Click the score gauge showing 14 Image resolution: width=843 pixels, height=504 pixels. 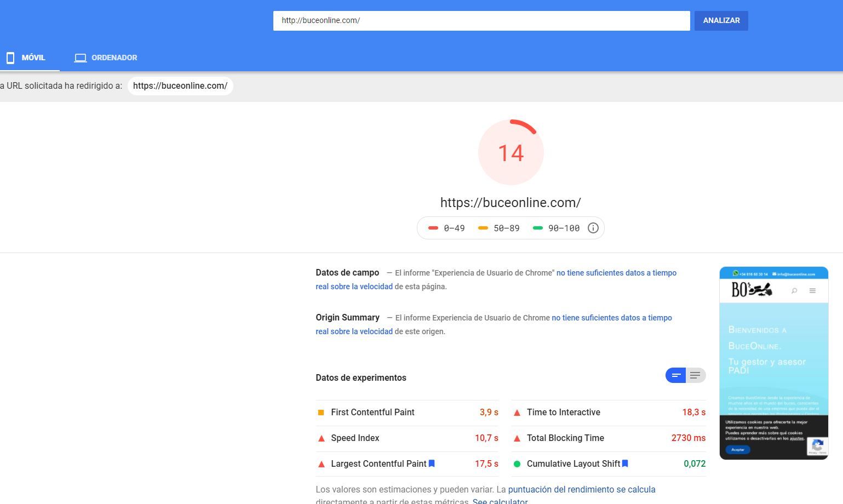[511, 152]
